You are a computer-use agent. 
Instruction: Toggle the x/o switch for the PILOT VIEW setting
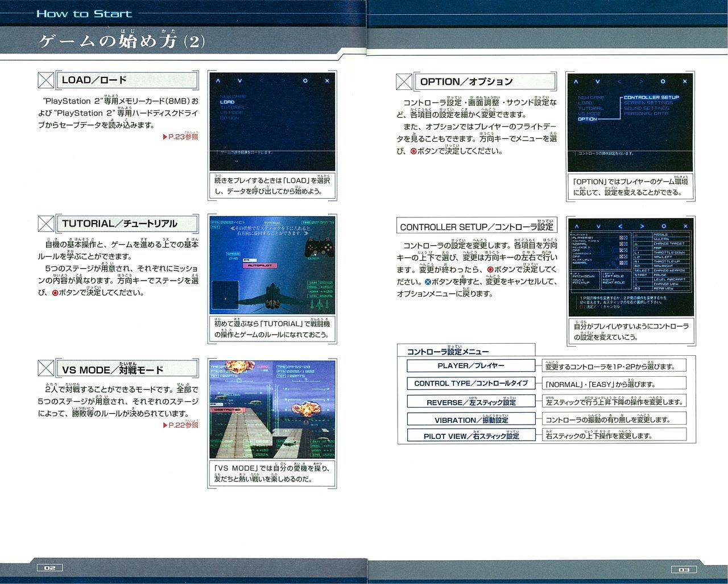point(623,263)
